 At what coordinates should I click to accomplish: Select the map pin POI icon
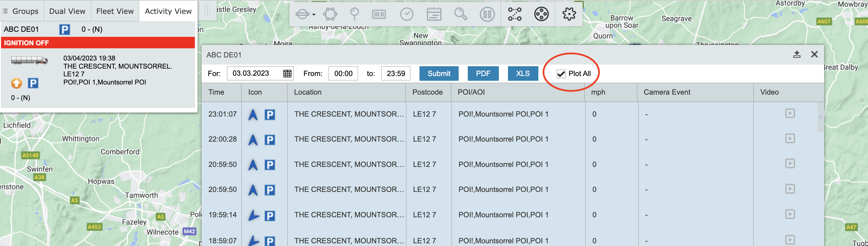coord(354,14)
